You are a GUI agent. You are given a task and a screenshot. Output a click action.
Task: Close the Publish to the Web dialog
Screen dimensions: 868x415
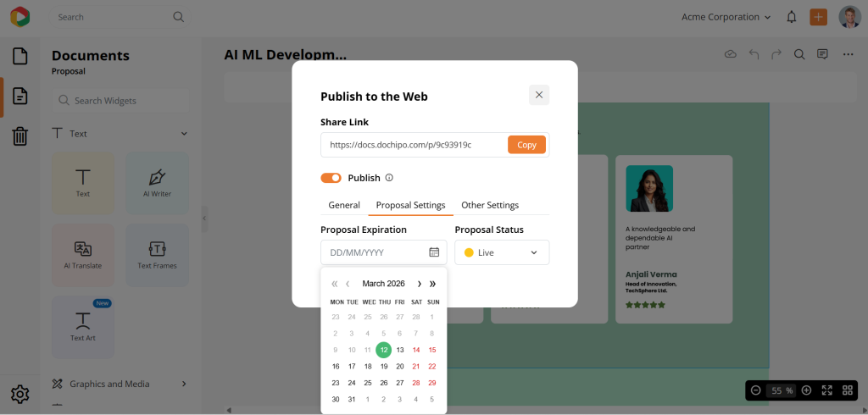(x=539, y=95)
